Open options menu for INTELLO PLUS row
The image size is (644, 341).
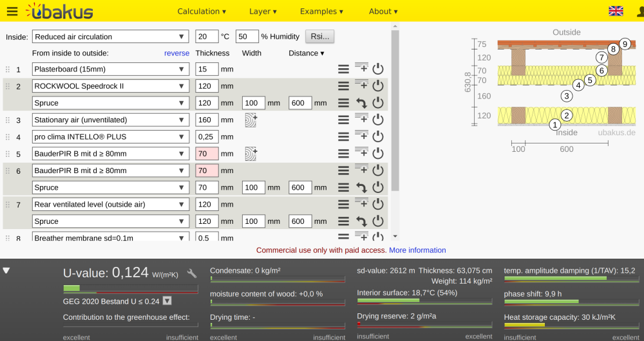(x=344, y=136)
